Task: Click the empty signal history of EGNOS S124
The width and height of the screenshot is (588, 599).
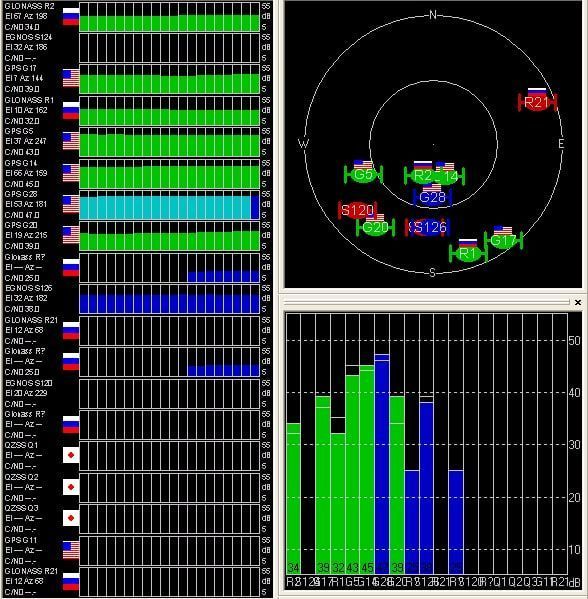Action: click(x=169, y=48)
